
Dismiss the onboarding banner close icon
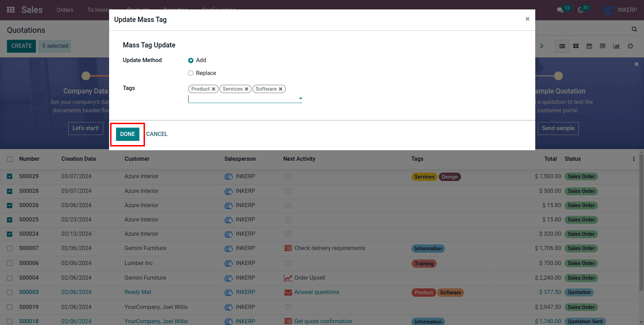point(636,64)
